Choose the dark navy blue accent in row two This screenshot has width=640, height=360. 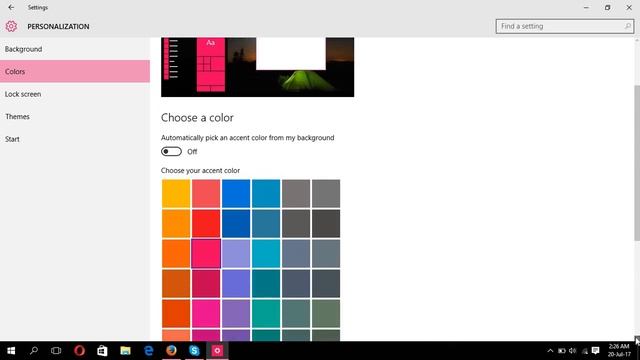(x=236, y=224)
